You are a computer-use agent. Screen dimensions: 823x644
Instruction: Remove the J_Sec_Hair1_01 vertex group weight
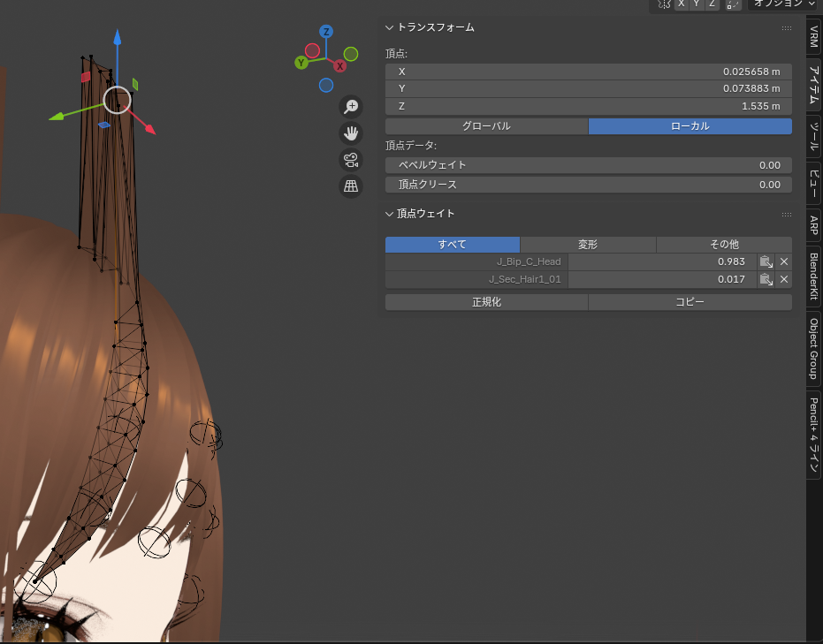pyautogui.click(x=783, y=279)
